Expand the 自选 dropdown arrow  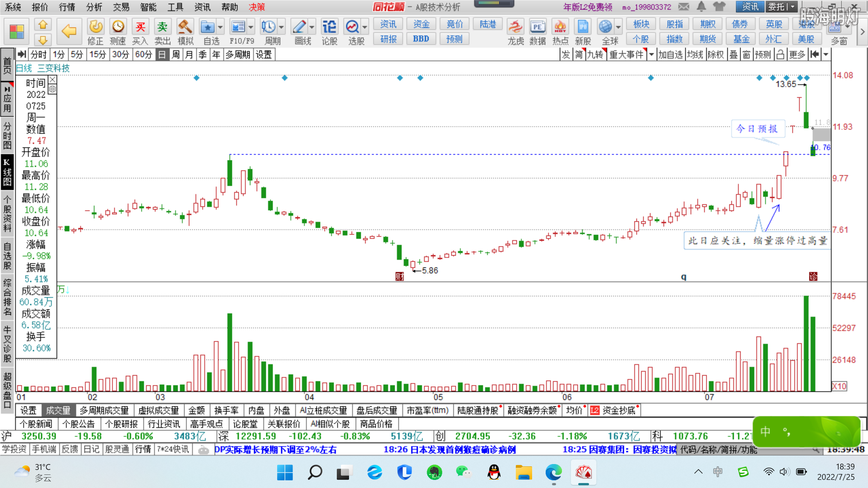220,27
